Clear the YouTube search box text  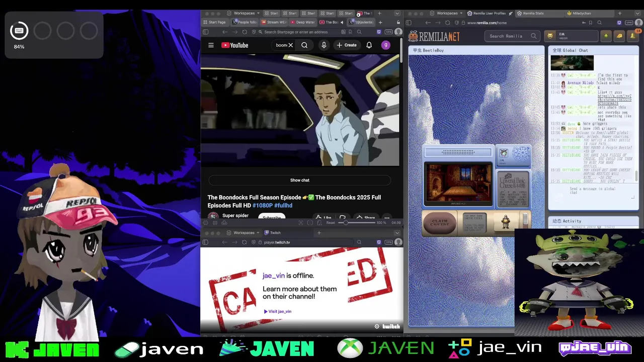290,45
